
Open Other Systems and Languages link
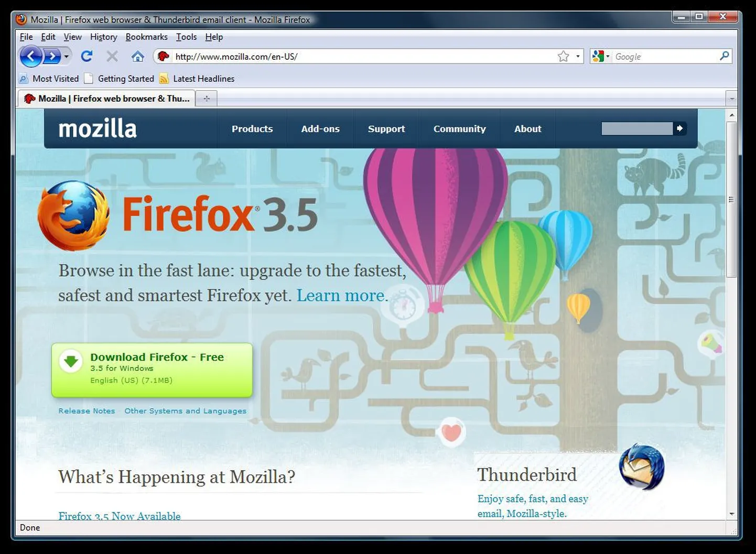coord(185,411)
